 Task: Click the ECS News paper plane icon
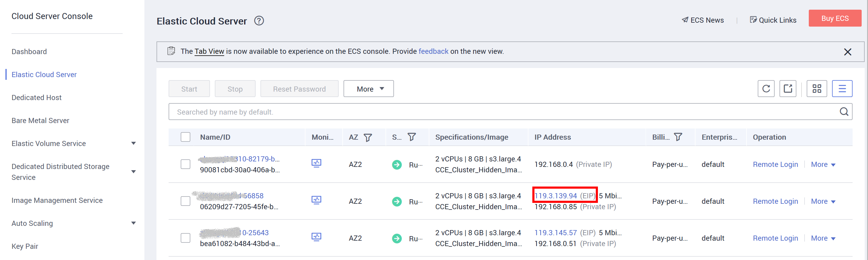[x=685, y=20]
